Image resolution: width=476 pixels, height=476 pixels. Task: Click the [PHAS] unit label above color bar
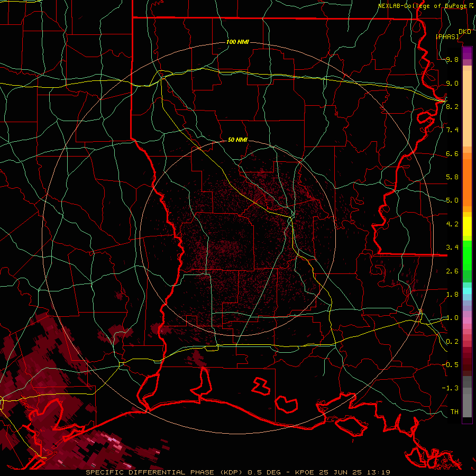click(x=447, y=36)
